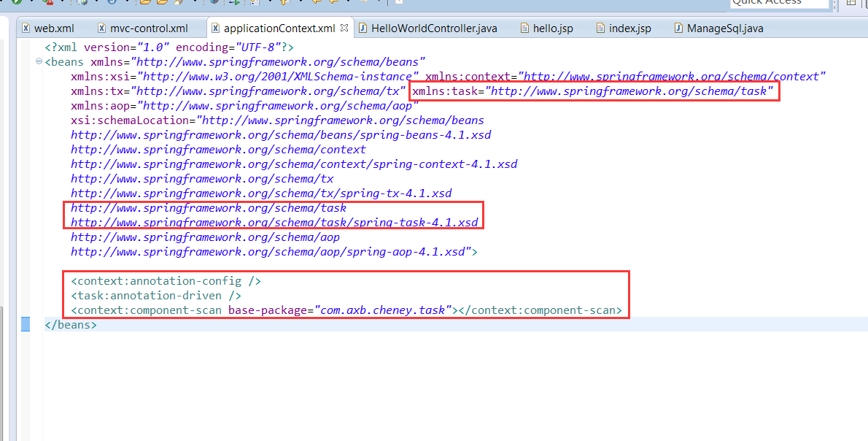The image size is (868, 441).
Task: Click the schema/aop URL line
Action: click(206, 237)
